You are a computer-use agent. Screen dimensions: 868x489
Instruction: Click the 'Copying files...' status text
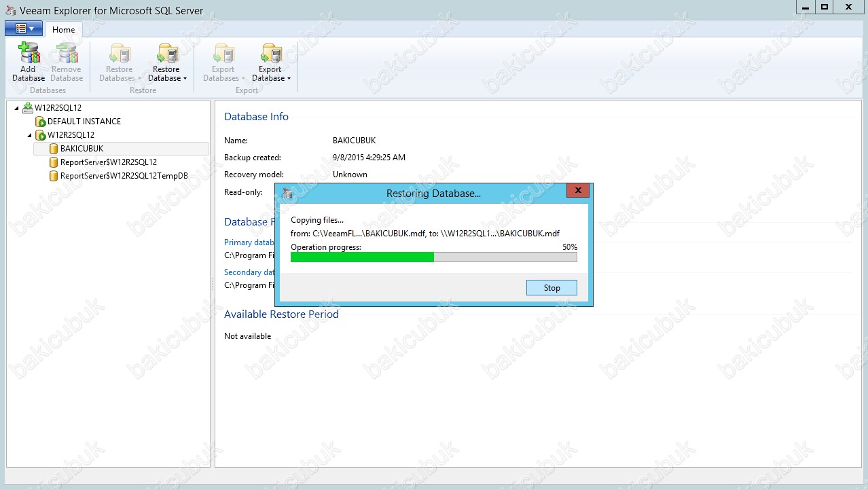[317, 220]
